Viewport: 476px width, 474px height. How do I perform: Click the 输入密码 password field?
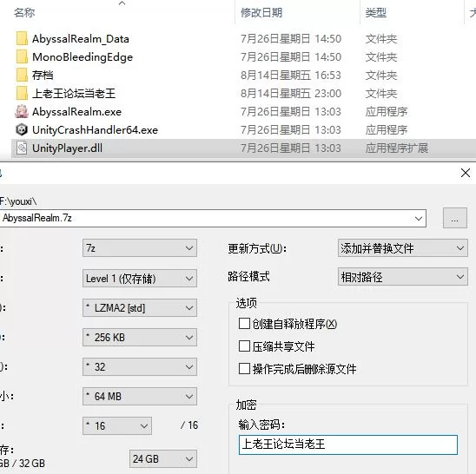348,444
